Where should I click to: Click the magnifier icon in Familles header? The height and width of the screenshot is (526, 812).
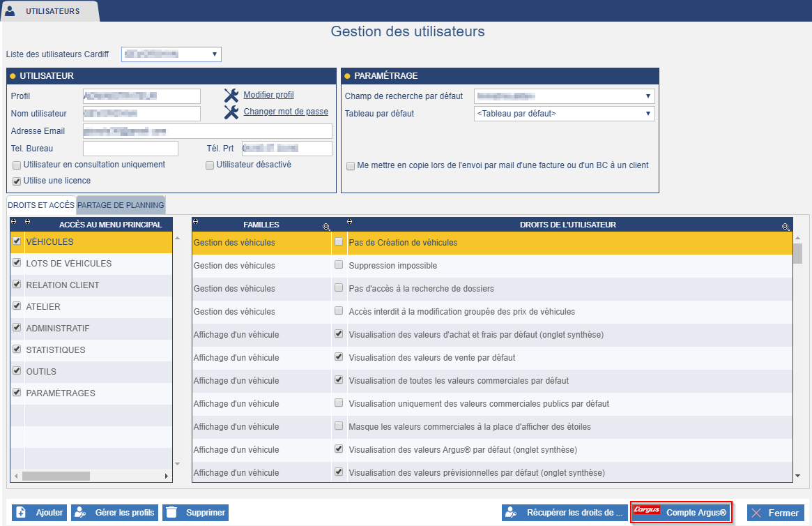tap(326, 227)
